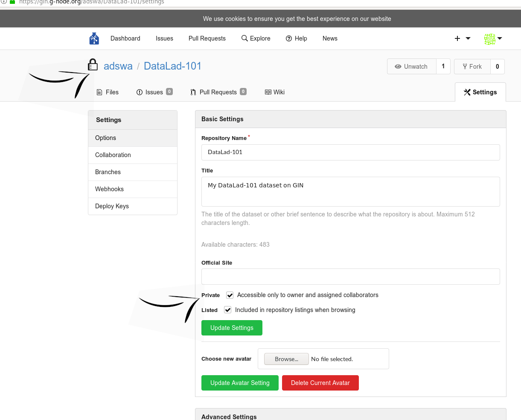Open the adswa owner link
521x420 pixels.
point(118,66)
